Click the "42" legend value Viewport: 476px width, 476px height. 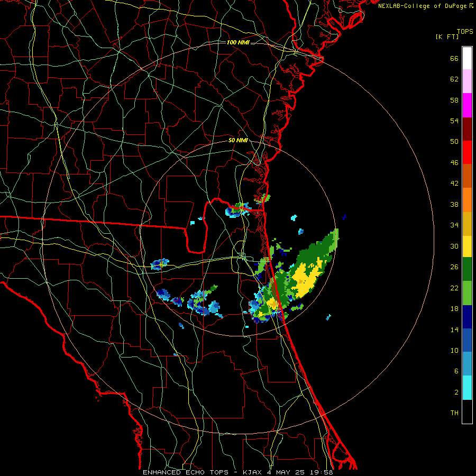(x=454, y=184)
